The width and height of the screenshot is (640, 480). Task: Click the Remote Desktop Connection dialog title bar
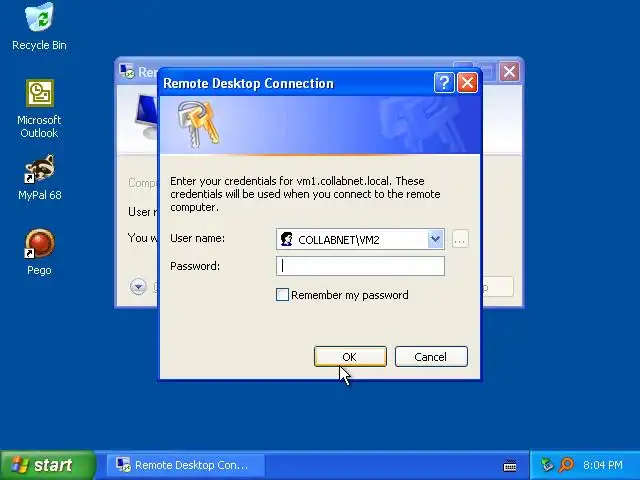(x=297, y=83)
